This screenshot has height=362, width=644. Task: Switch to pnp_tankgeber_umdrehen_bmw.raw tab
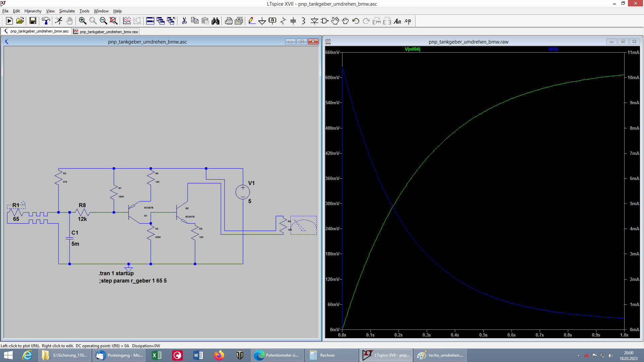coord(106,32)
